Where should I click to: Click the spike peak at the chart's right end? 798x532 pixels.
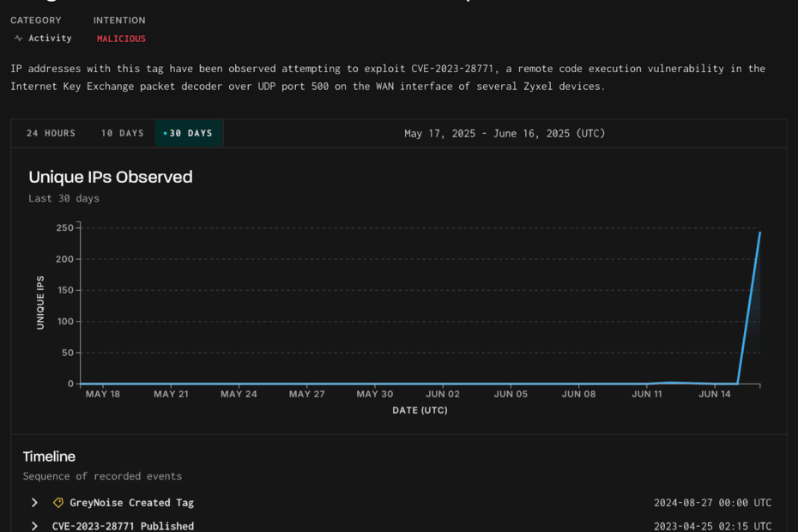coord(759,233)
